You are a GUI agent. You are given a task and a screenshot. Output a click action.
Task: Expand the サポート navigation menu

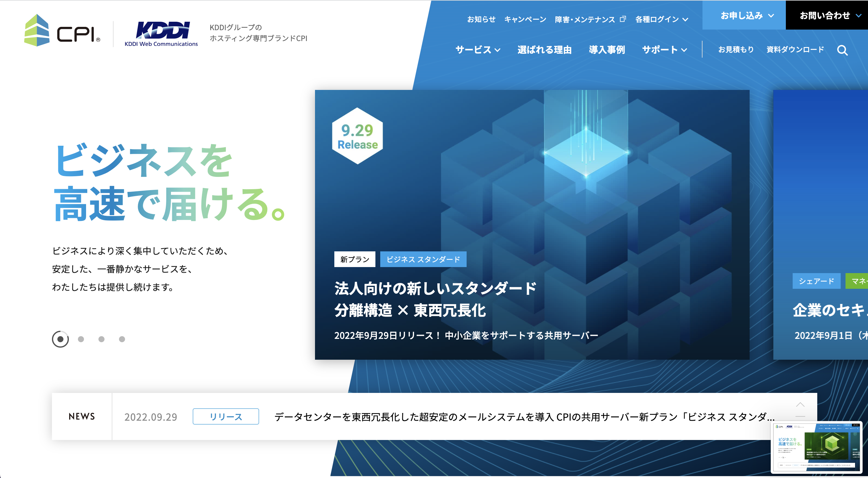pyautogui.click(x=664, y=50)
